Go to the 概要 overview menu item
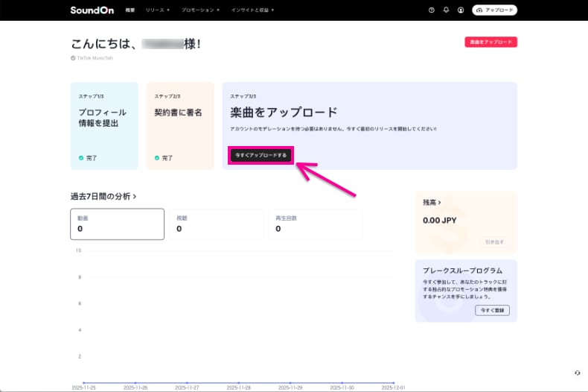Image resolution: width=588 pixels, height=392 pixels. pyautogui.click(x=130, y=10)
